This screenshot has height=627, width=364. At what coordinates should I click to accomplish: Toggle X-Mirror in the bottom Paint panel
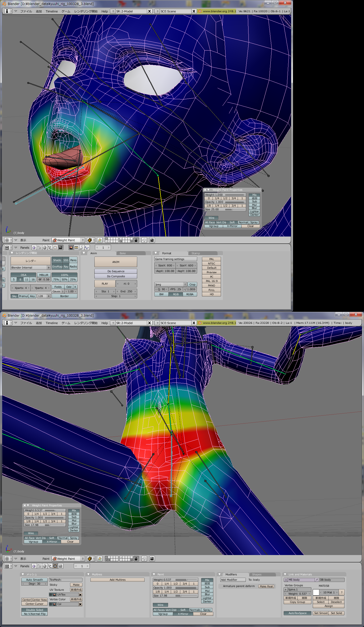click(x=183, y=614)
